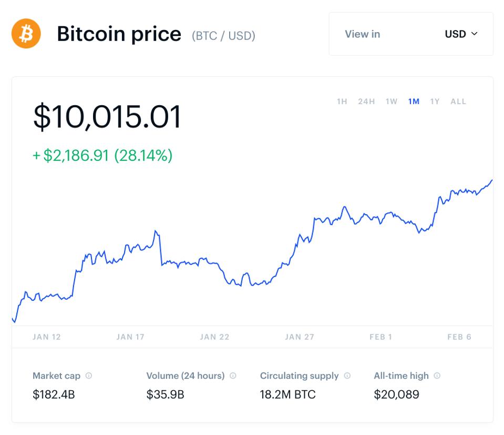The height and width of the screenshot is (435, 504).
Task: Click the orange Bitcoin logo icon
Action: pos(26,34)
